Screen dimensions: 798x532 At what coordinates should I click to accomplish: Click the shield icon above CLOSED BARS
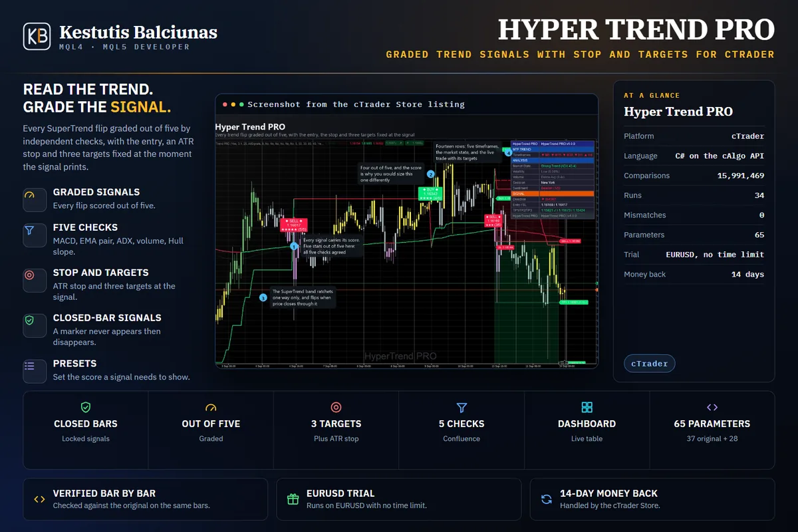click(x=85, y=407)
